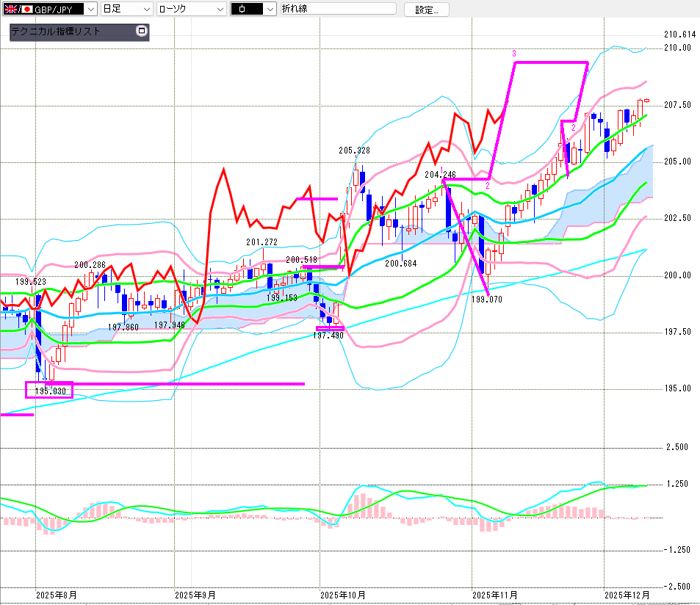Click the 2025年12月 date axis label
Screen dimensions: 700x605
tap(627, 595)
